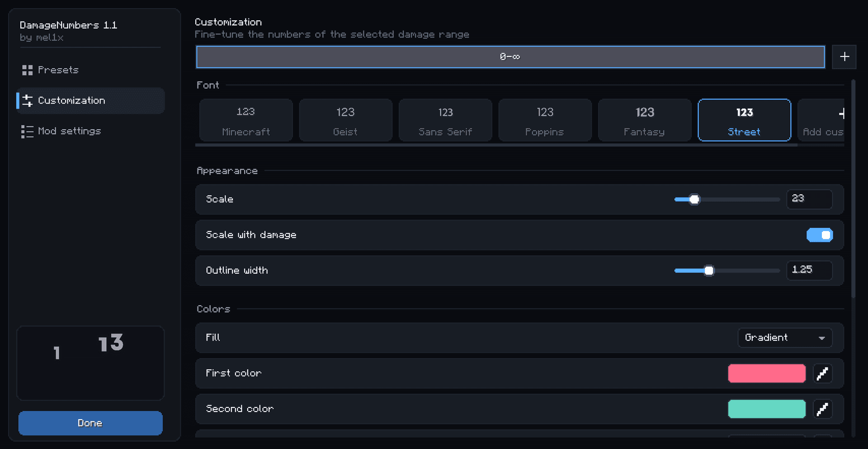Click the settings vertical scrollbar
The width and height of the screenshot is (868, 449).
853,189
